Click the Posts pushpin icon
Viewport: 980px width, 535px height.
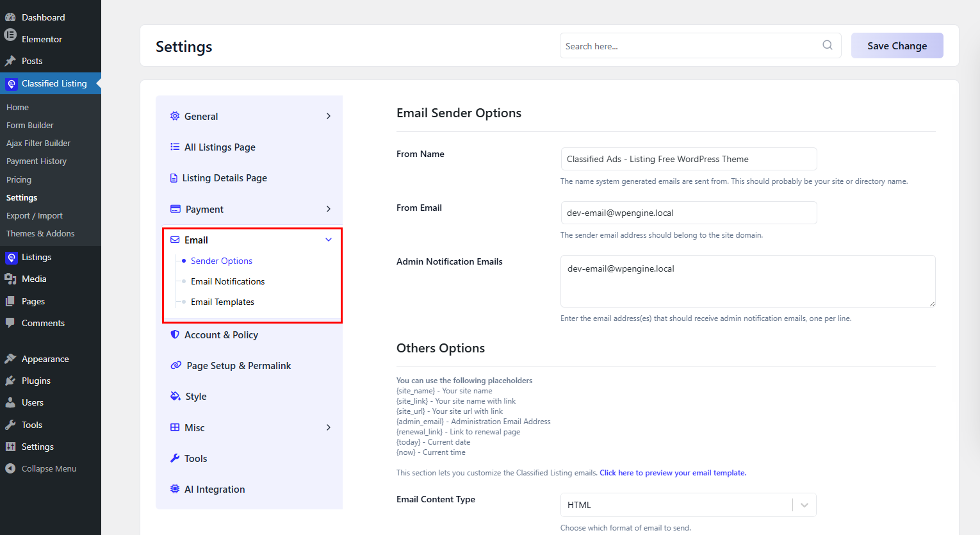tap(10, 61)
